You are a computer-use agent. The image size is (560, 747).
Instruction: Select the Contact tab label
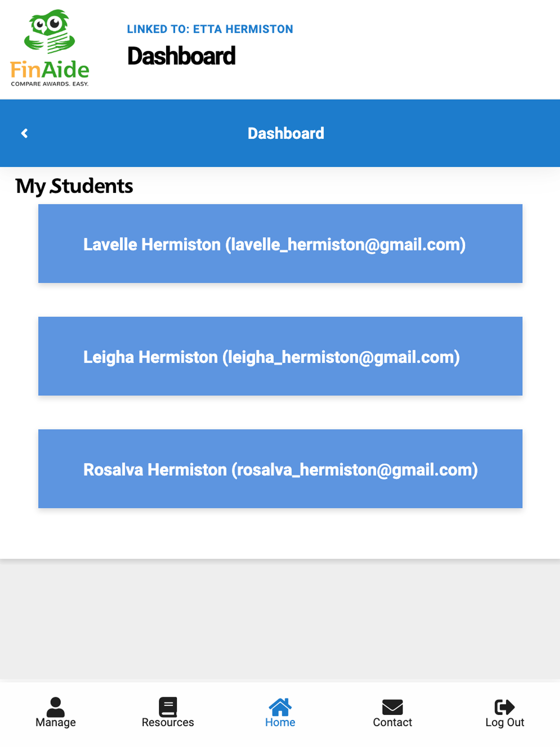click(392, 722)
